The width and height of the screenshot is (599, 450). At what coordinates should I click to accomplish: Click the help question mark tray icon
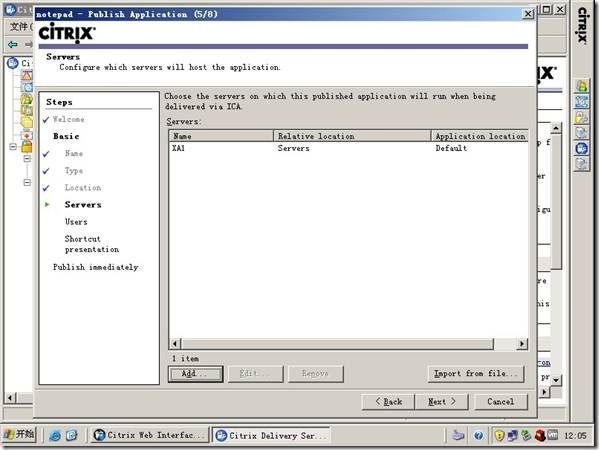click(x=478, y=435)
